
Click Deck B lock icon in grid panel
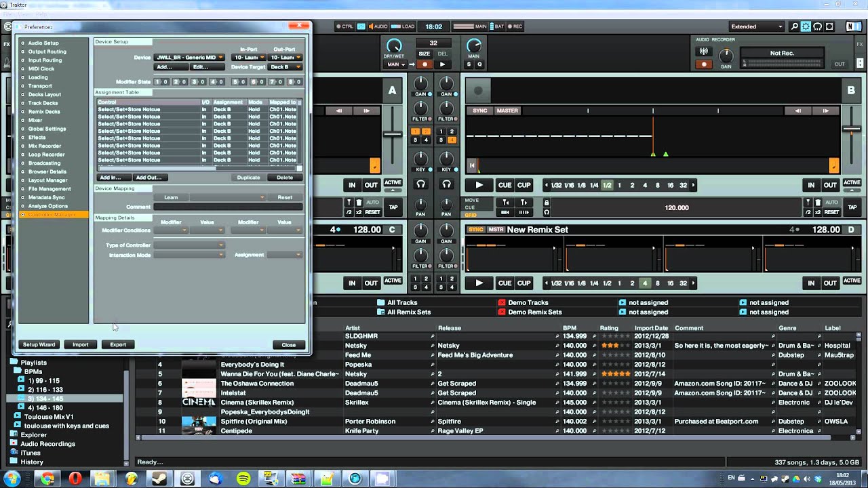coord(547,203)
